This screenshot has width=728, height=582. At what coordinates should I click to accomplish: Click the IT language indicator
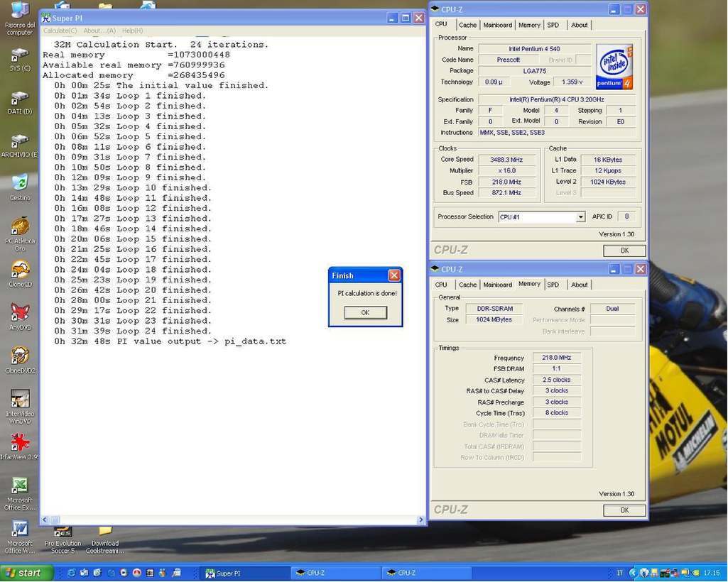tap(619, 573)
